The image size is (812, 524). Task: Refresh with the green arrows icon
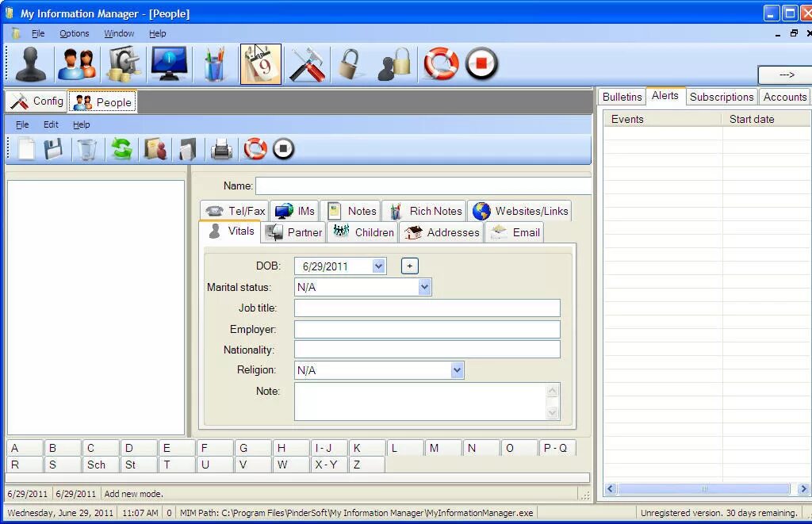121,149
